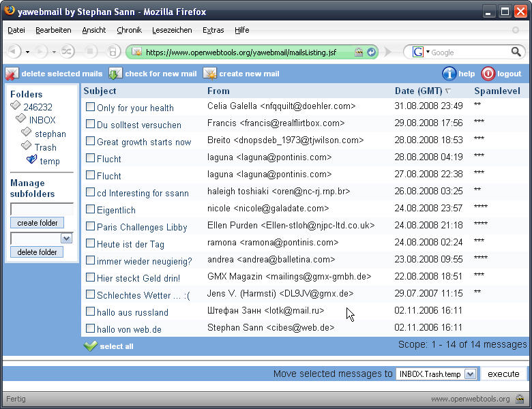The image size is (532, 409).
Task: Open the INBOX.Trash.temp move destination dropdown
Action: 470,374
